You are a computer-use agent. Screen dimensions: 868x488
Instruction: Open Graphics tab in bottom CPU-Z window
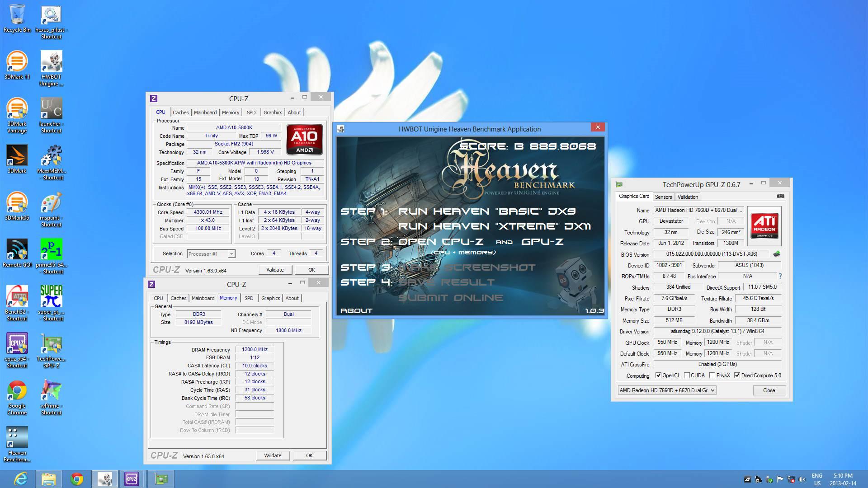271,298
